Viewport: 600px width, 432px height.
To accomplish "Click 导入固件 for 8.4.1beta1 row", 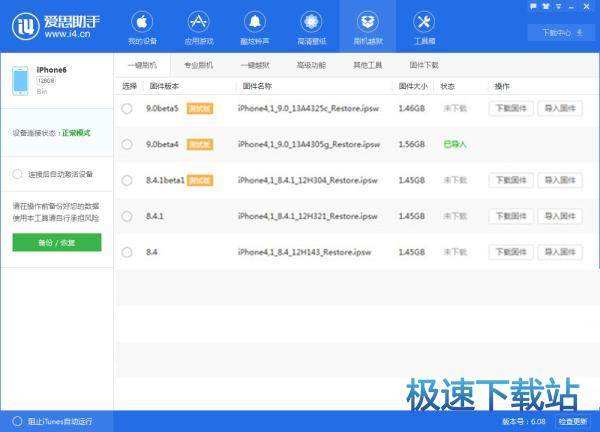I will click(x=560, y=180).
